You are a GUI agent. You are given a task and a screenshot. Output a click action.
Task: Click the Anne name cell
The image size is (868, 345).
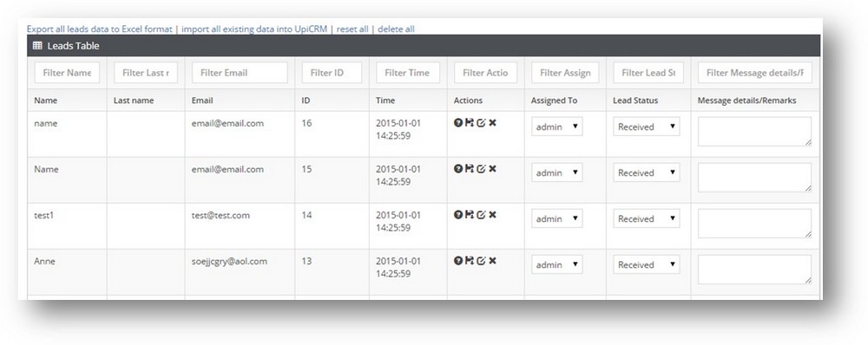45,262
